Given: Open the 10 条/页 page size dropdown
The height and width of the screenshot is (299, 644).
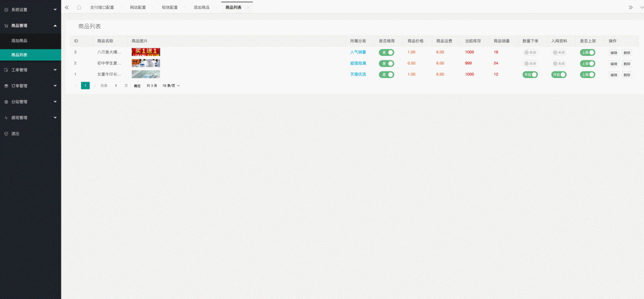Looking at the screenshot, I should [x=171, y=86].
